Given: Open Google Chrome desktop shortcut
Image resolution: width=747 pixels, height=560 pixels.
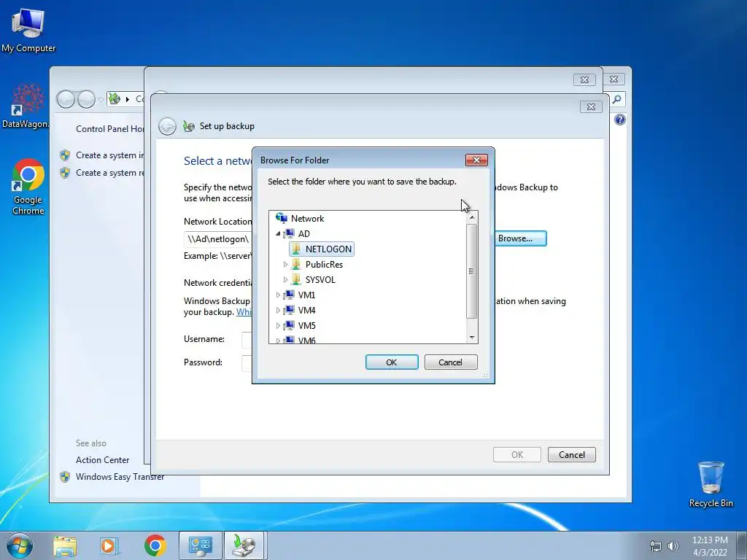Looking at the screenshot, I should [x=28, y=186].
